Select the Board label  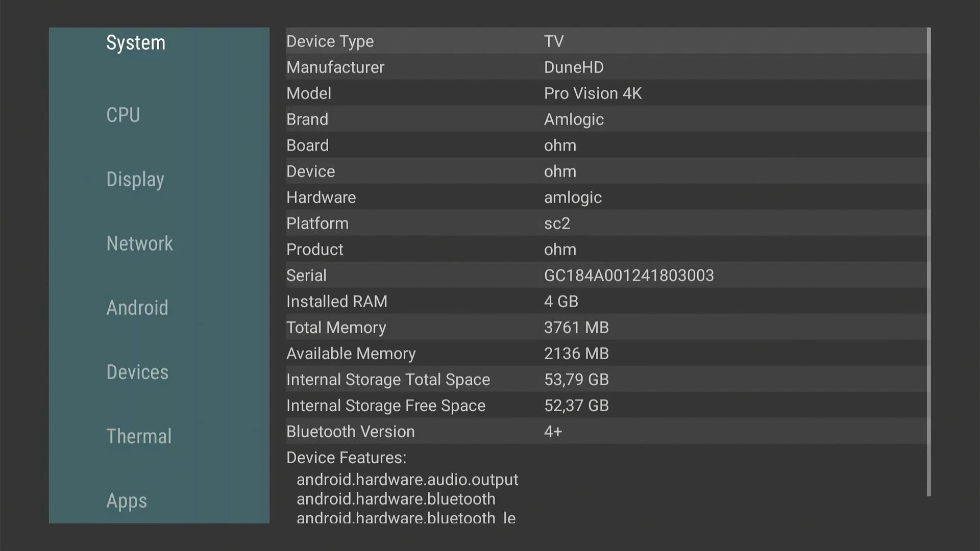(x=307, y=145)
